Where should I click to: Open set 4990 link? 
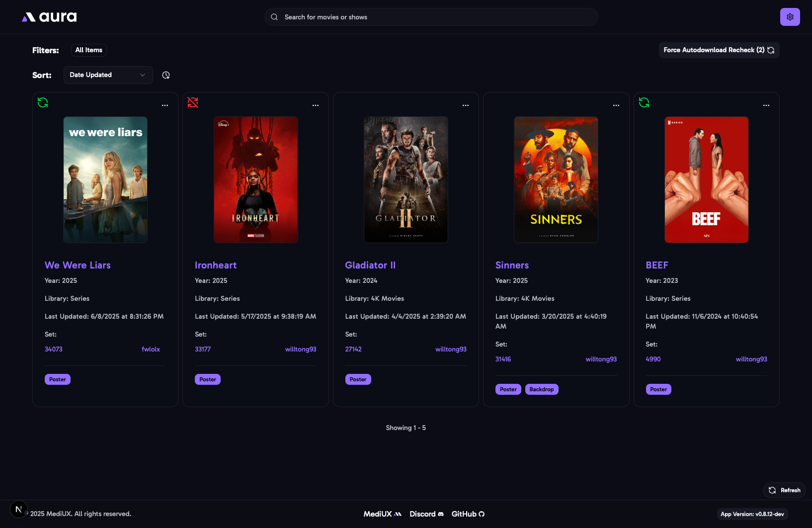click(x=653, y=359)
